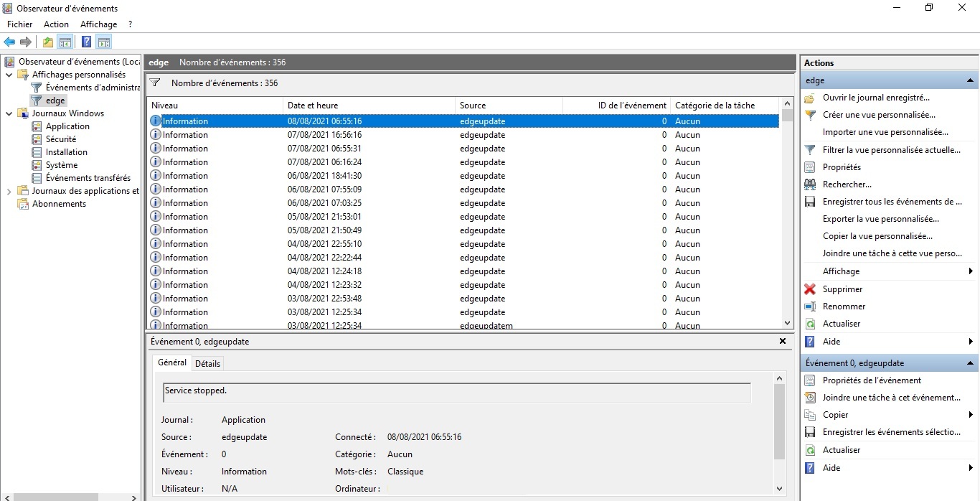This screenshot has height=501, width=980.
Task: Click the blue help toolbar icon
Action: pyautogui.click(x=86, y=42)
